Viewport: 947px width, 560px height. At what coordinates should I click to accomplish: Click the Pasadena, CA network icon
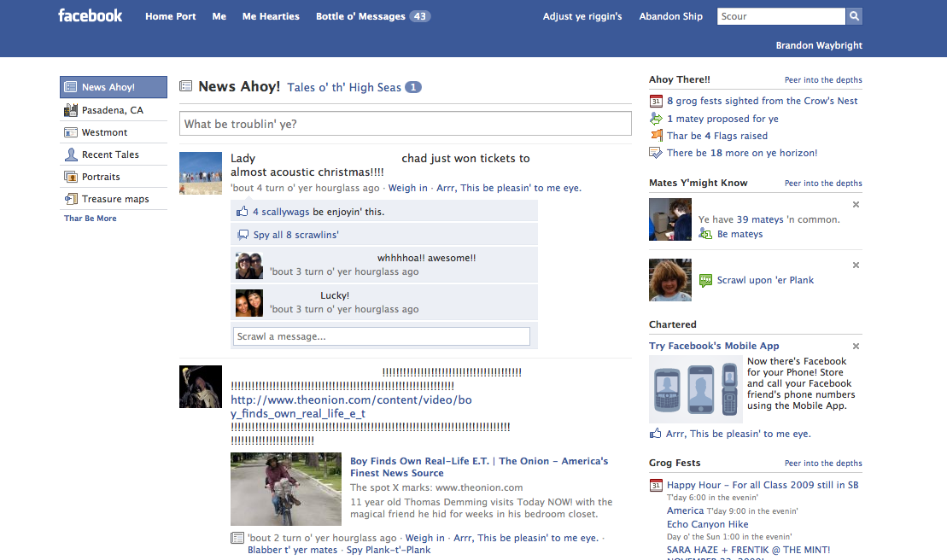click(71, 110)
